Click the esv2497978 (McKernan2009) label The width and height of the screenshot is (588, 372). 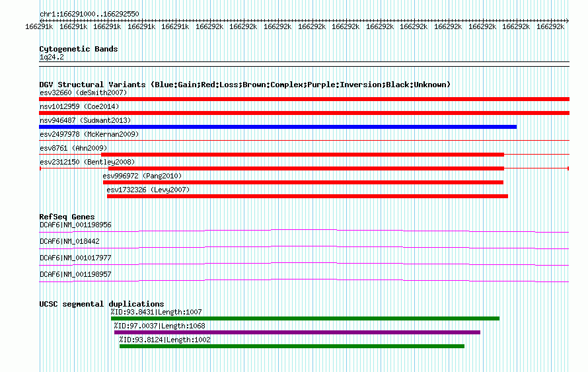[89, 134]
